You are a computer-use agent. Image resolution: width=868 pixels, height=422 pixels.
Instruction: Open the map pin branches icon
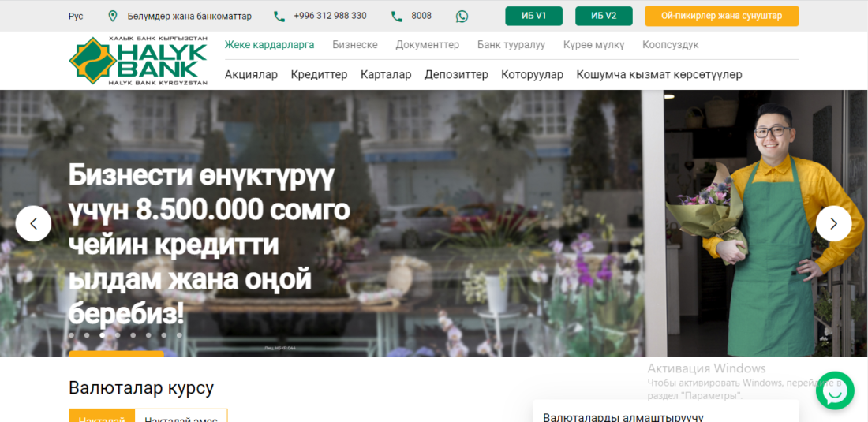(112, 16)
